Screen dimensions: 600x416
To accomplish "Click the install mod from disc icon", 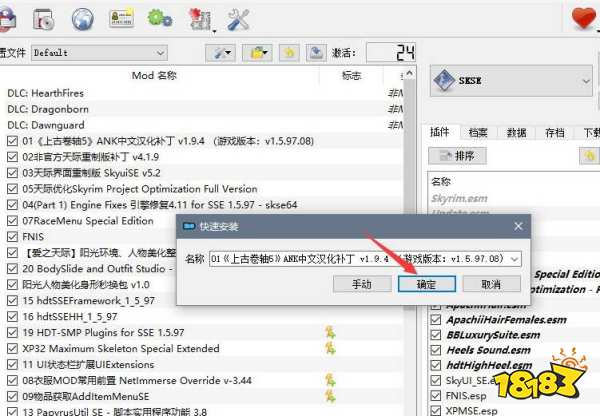I will (43, 19).
